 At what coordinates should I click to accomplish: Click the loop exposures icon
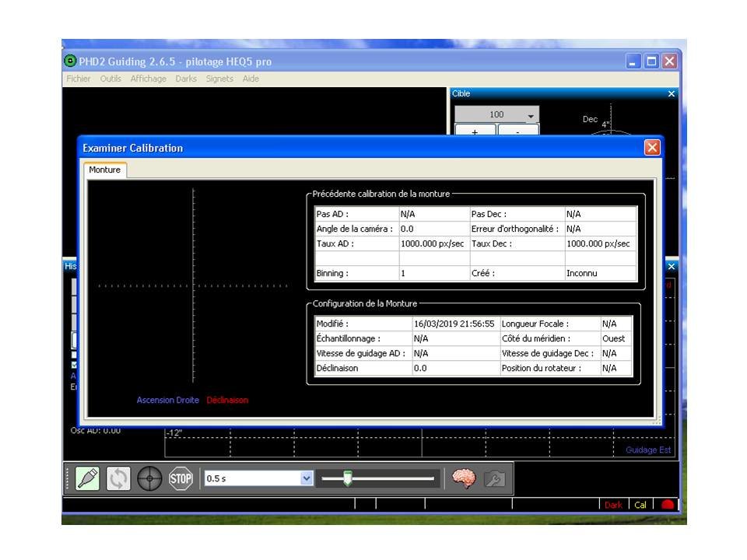[x=118, y=478]
